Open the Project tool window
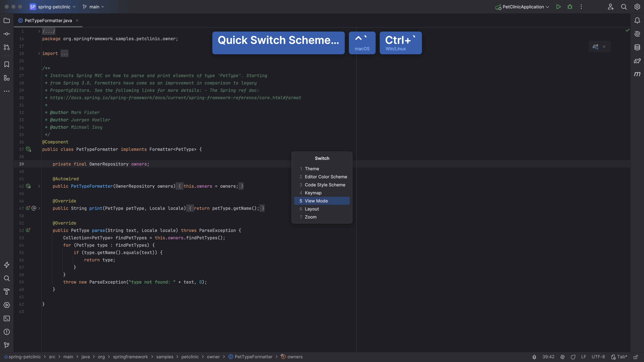 coord(7,20)
